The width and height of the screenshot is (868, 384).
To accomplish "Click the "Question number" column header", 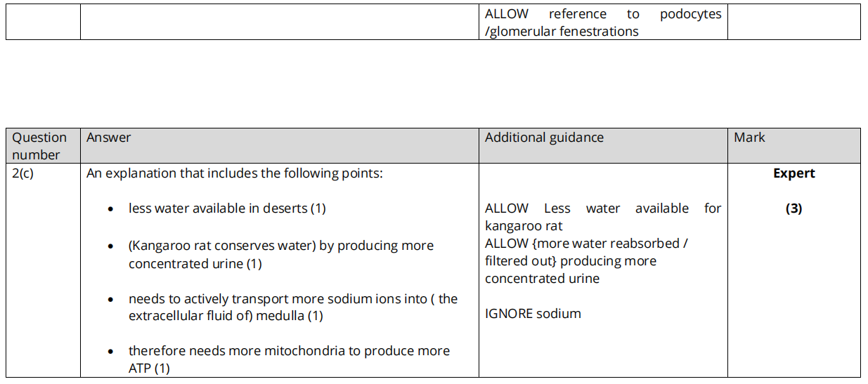I will (40, 146).
